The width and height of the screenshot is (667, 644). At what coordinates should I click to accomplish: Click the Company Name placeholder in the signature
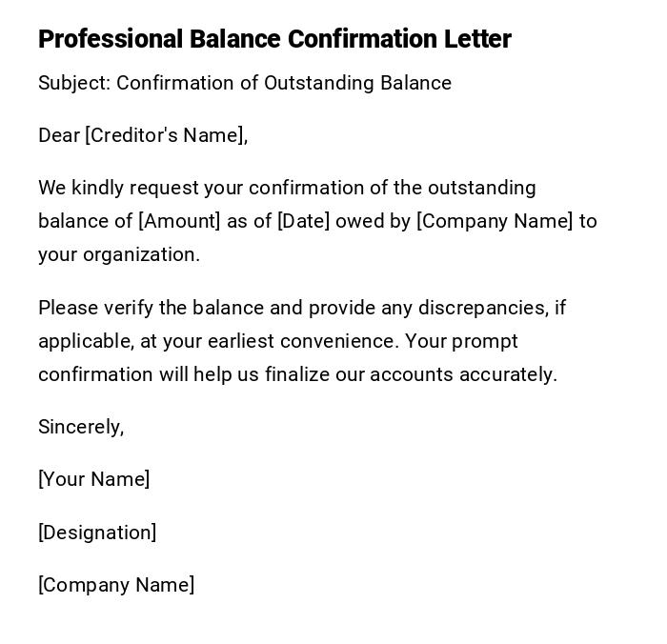coord(116,585)
